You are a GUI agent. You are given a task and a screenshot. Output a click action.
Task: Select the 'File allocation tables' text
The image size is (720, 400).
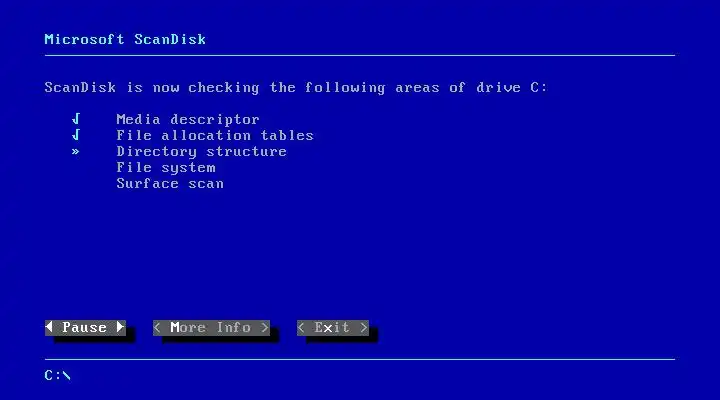215,135
